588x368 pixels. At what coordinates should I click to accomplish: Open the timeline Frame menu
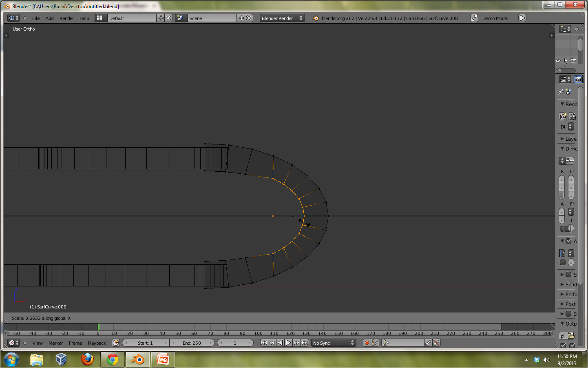75,343
